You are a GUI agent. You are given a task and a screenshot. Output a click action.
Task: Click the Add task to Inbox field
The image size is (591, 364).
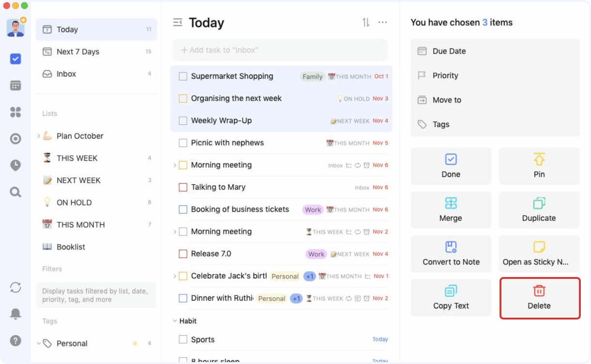click(280, 50)
